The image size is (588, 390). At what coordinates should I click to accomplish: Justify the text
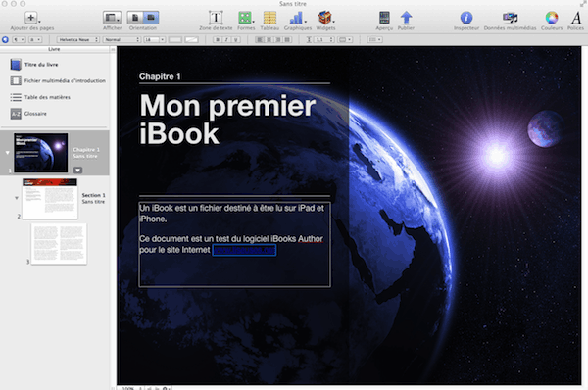coord(287,39)
